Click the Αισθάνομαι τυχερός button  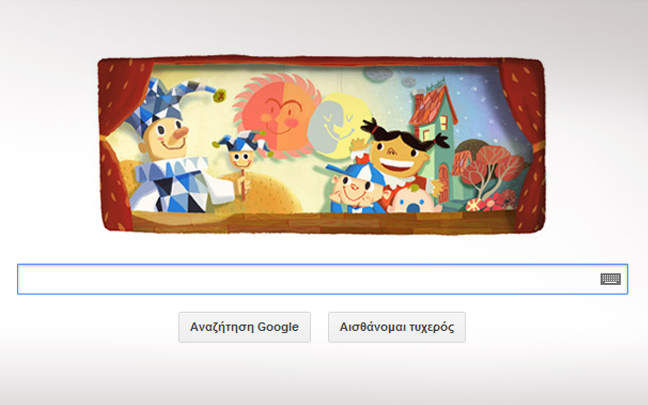397,327
